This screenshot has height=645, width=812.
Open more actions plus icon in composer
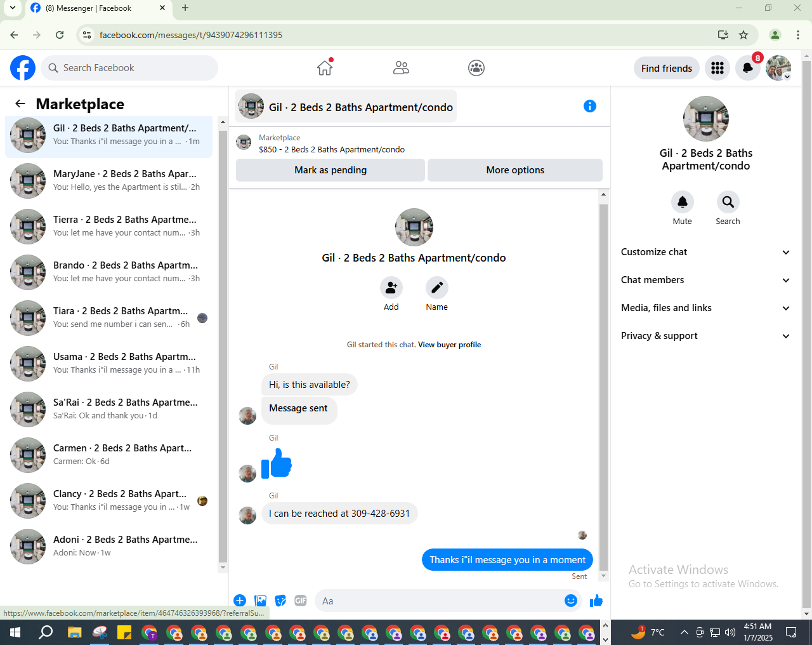point(240,601)
